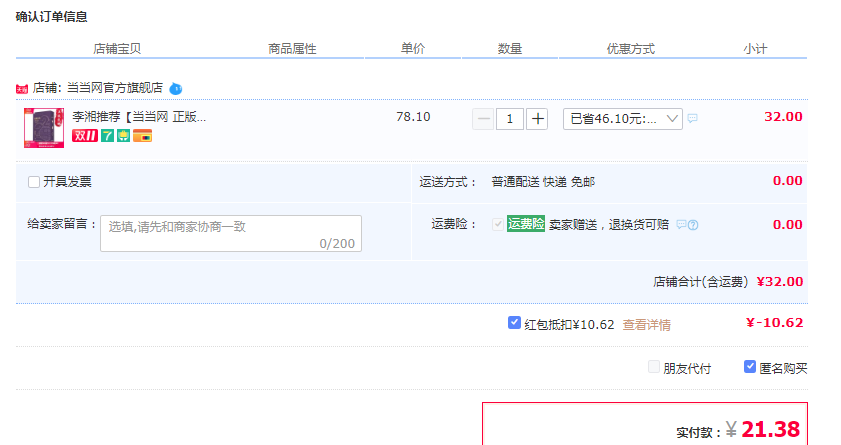The width and height of the screenshot is (841, 445).
Task: Open the help question mark icon for 运费险
Action: tap(693, 225)
